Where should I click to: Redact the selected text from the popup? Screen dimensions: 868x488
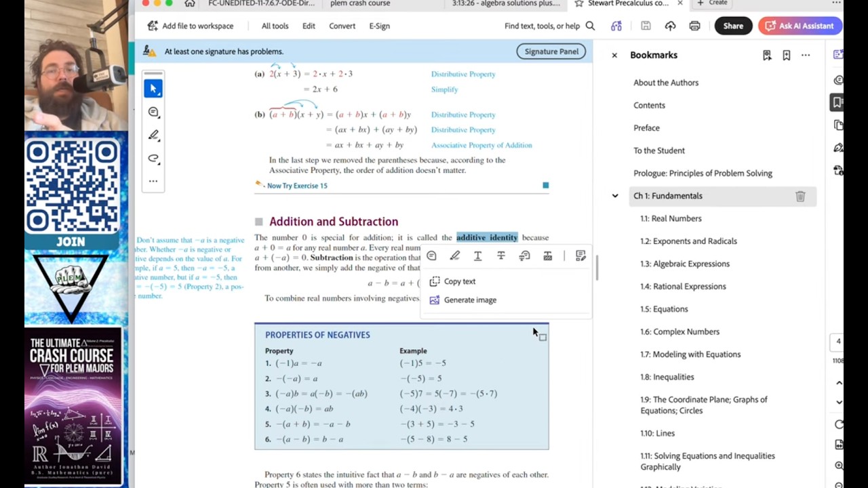tap(547, 256)
